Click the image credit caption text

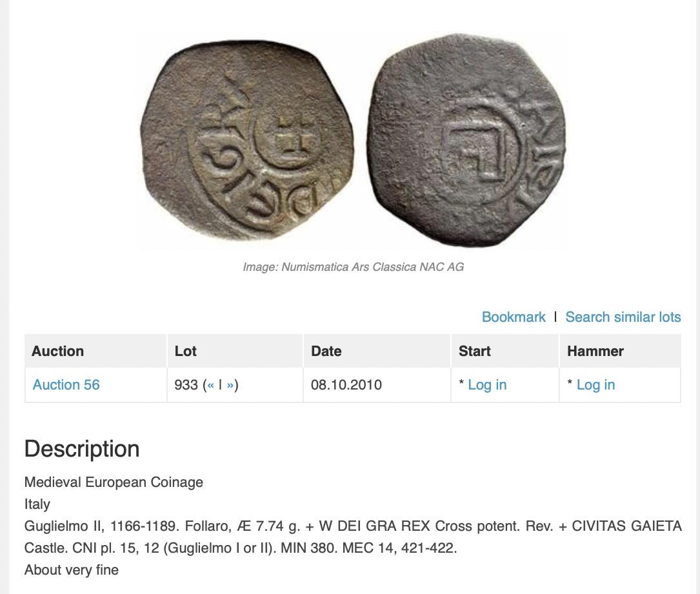click(353, 267)
